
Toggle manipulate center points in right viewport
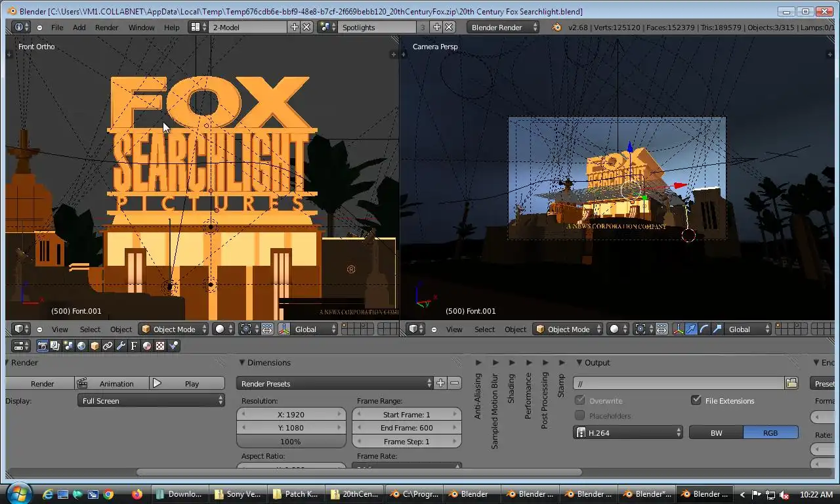(661, 329)
